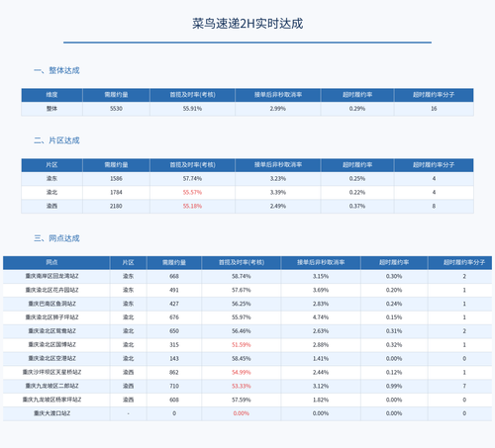Click the 维度 column header
This screenshot has width=495, height=448.
click(51, 95)
